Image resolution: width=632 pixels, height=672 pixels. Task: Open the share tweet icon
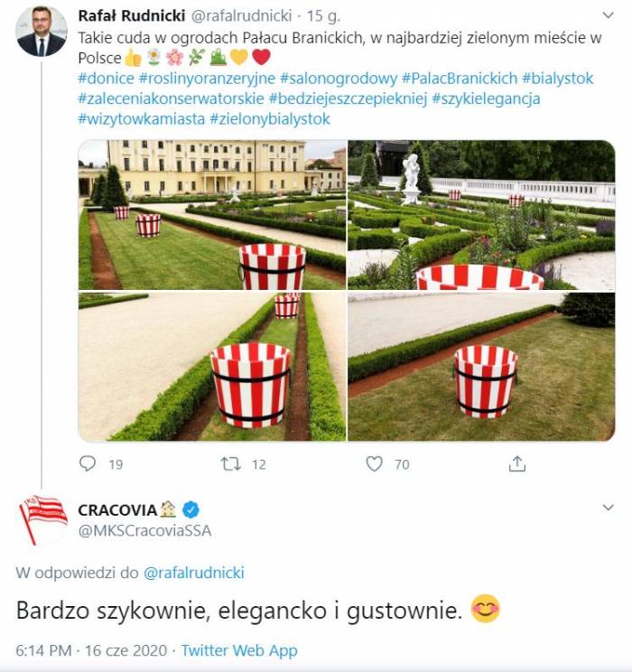[x=517, y=463]
